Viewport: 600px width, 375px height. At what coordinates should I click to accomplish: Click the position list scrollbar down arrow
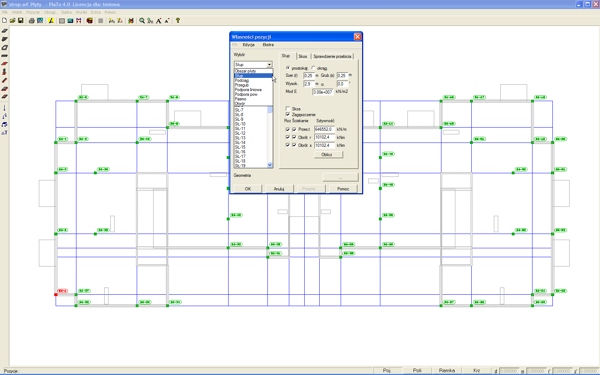269,165
